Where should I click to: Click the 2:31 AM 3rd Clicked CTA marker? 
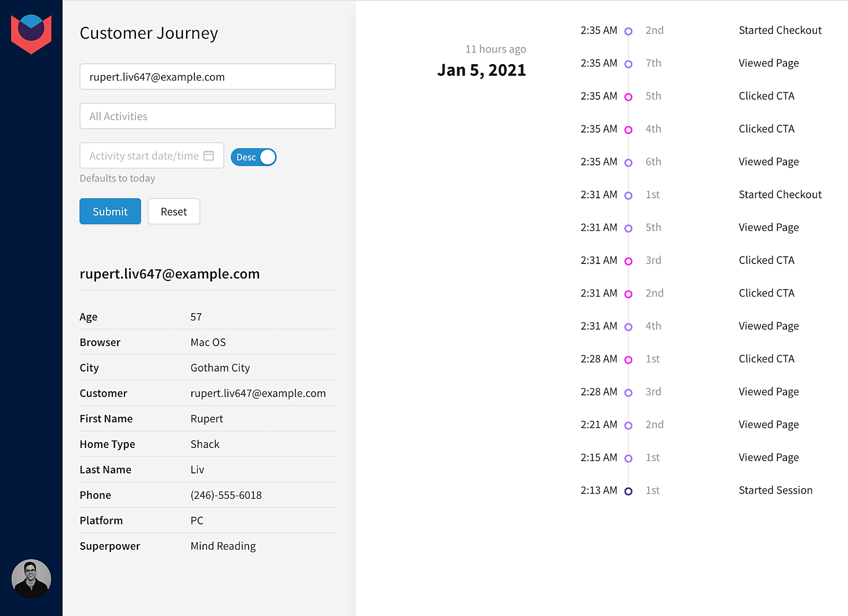click(629, 261)
